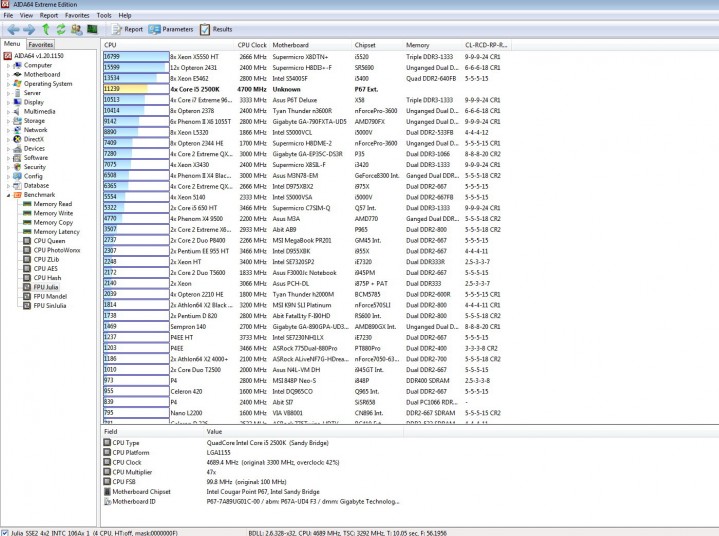
Task: Click the Back arrow toolbar icon
Action: click(13, 29)
